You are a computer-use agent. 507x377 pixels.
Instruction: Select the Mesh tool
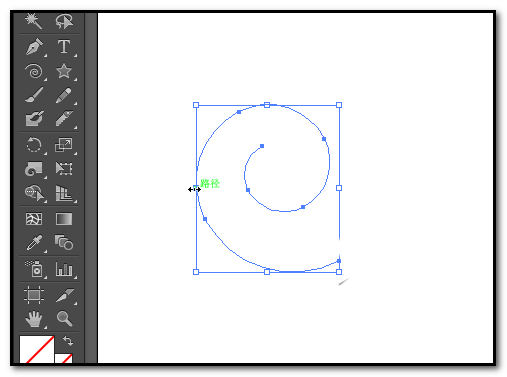coord(34,219)
